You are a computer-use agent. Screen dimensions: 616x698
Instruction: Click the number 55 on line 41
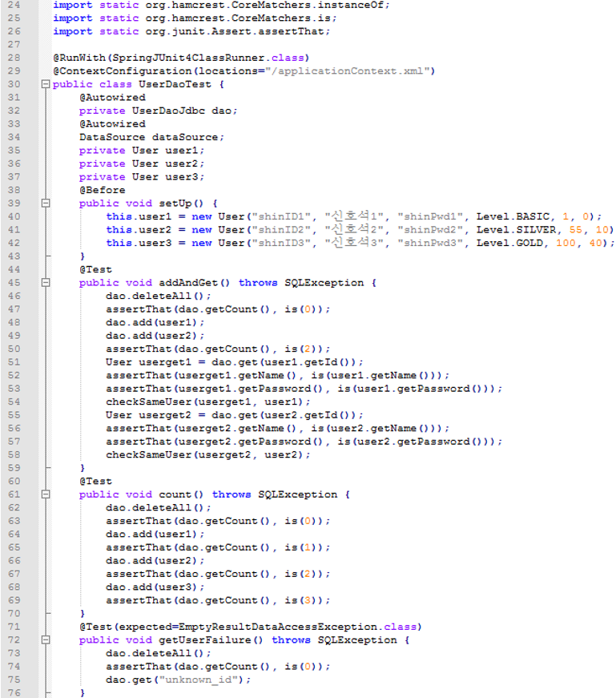tap(575, 230)
